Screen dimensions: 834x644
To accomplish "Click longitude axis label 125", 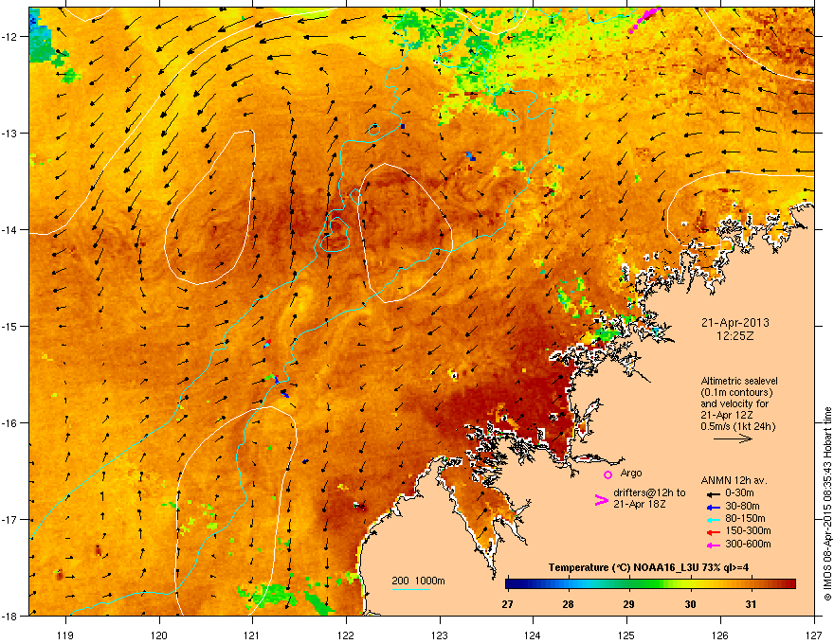I will click(626, 635).
